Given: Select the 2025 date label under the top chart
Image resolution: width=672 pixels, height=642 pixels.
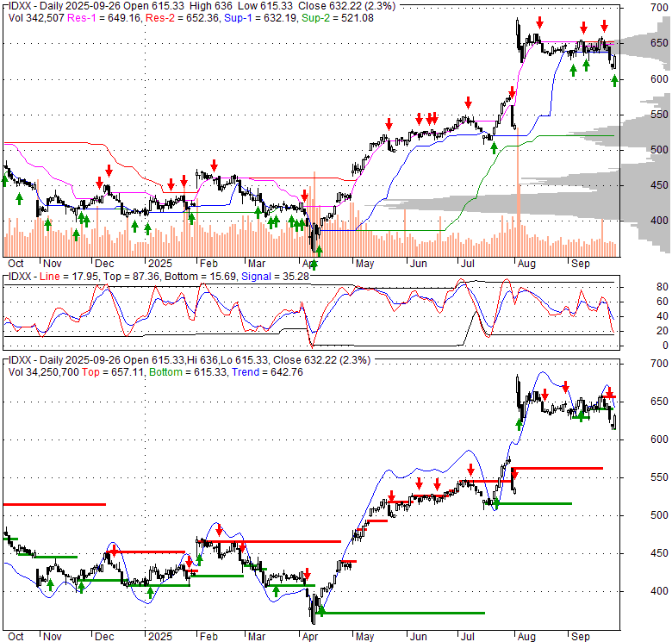Looking at the screenshot, I should tap(160, 264).
